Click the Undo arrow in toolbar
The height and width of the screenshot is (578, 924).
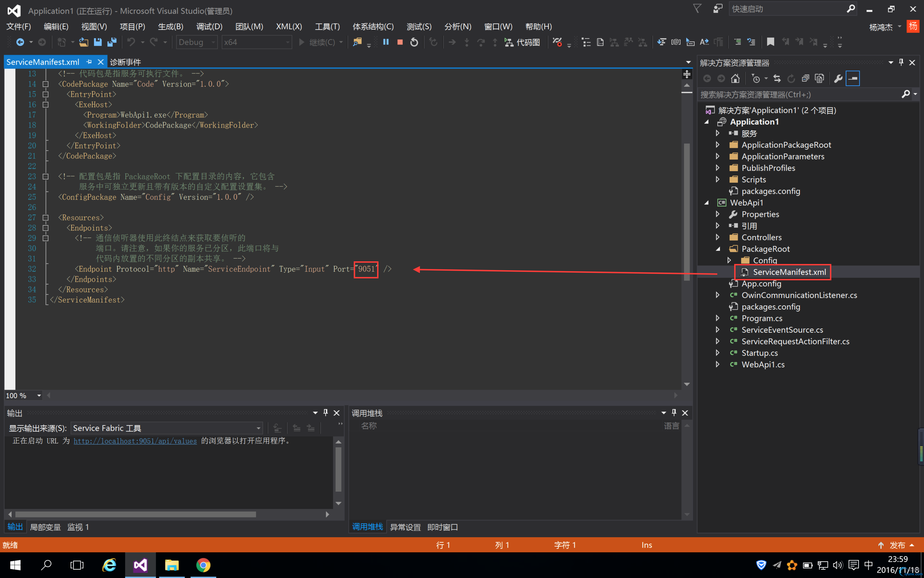131,42
